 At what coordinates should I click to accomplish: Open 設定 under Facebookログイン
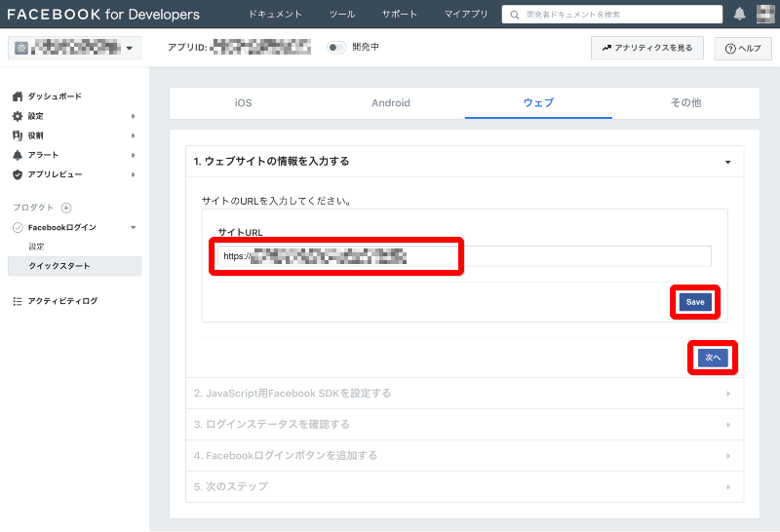[x=36, y=247]
